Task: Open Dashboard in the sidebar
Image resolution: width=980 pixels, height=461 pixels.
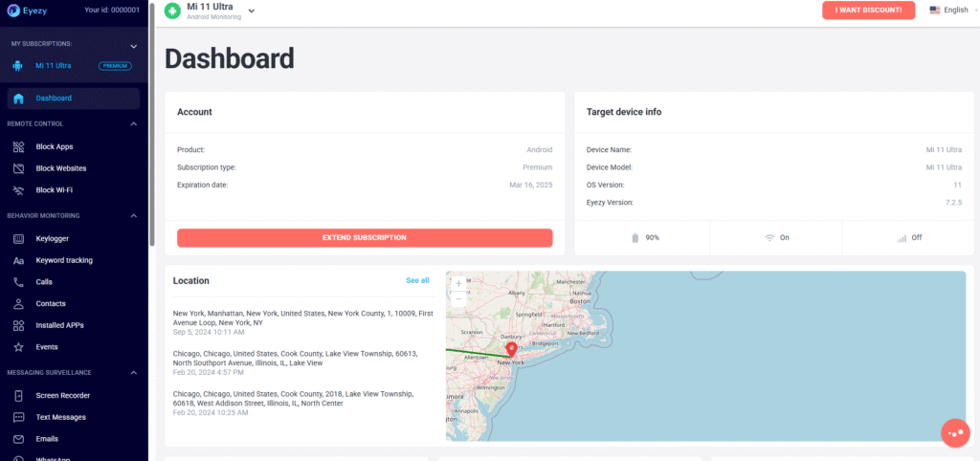Action: (74, 99)
